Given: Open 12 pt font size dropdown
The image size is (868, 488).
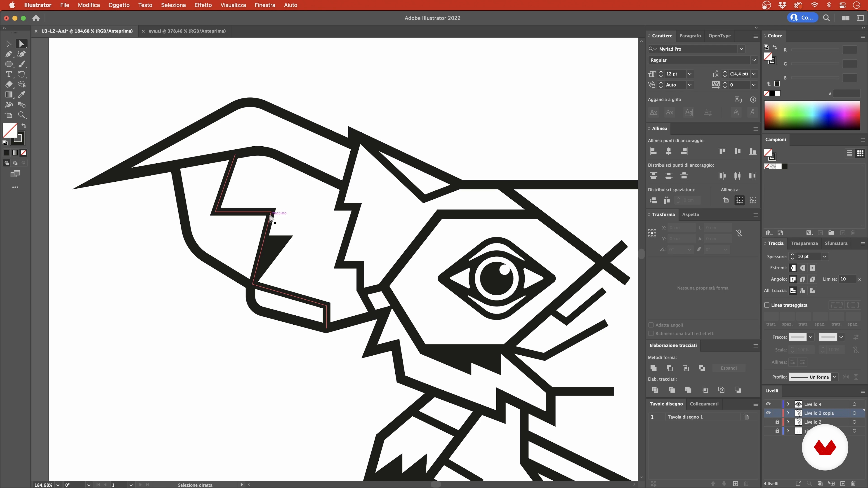Looking at the screenshot, I should [690, 74].
